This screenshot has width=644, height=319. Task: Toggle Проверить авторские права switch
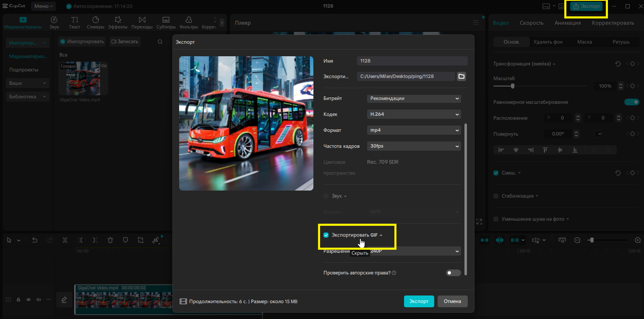(453, 273)
